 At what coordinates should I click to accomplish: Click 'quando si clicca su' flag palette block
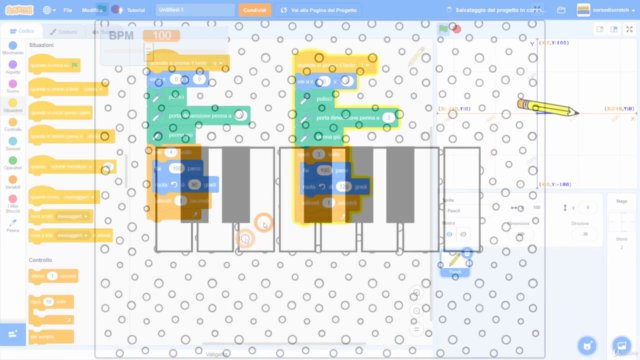[x=55, y=65]
